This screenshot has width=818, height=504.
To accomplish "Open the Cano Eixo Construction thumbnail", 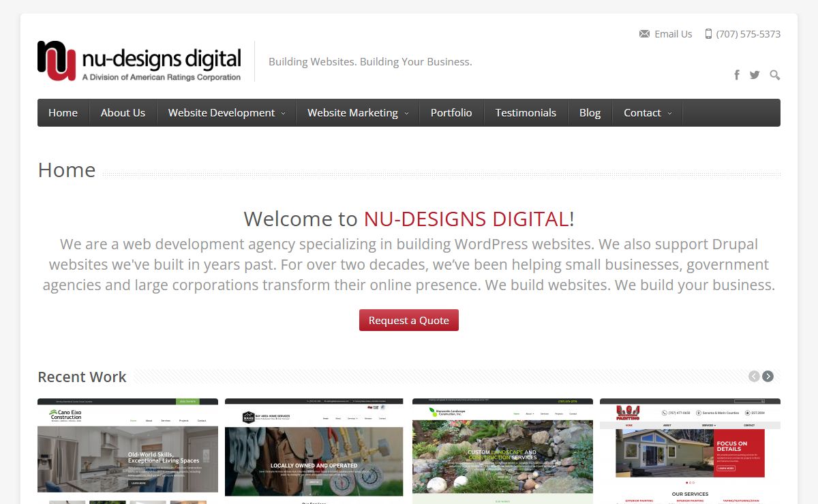I will coord(127,451).
